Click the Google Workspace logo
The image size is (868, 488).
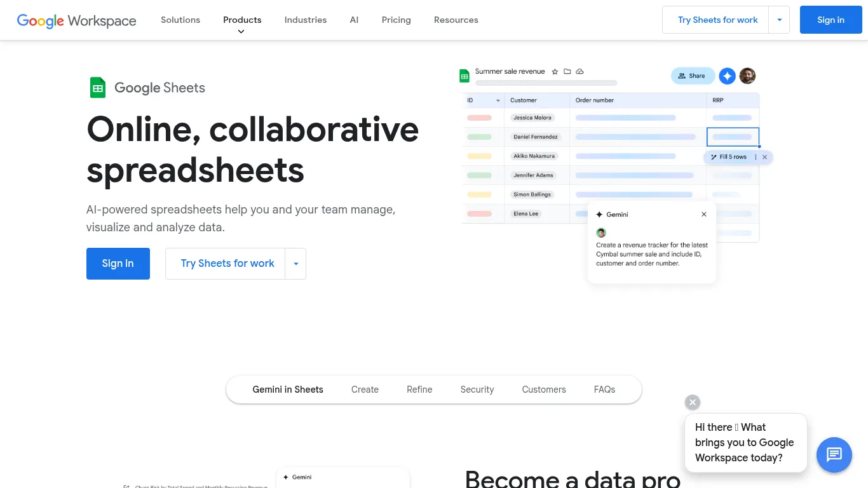pyautogui.click(x=76, y=20)
